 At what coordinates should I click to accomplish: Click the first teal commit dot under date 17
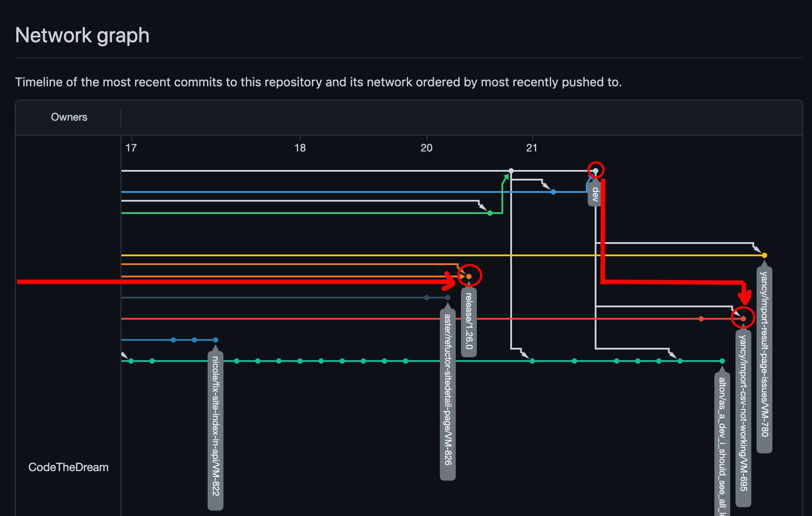(x=131, y=361)
